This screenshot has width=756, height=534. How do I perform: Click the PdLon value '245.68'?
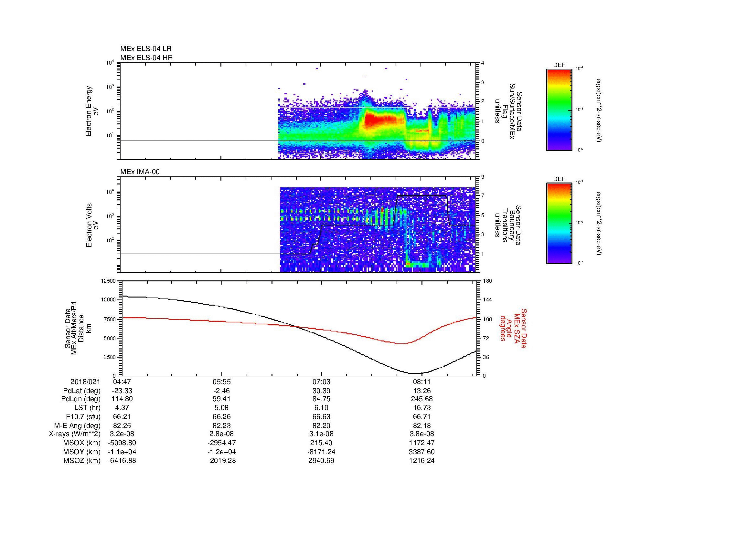(x=422, y=399)
